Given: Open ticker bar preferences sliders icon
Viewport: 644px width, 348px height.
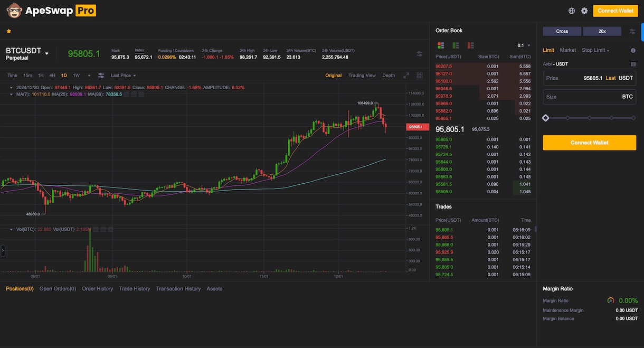Looking at the screenshot, I should (x=420, y=54).
